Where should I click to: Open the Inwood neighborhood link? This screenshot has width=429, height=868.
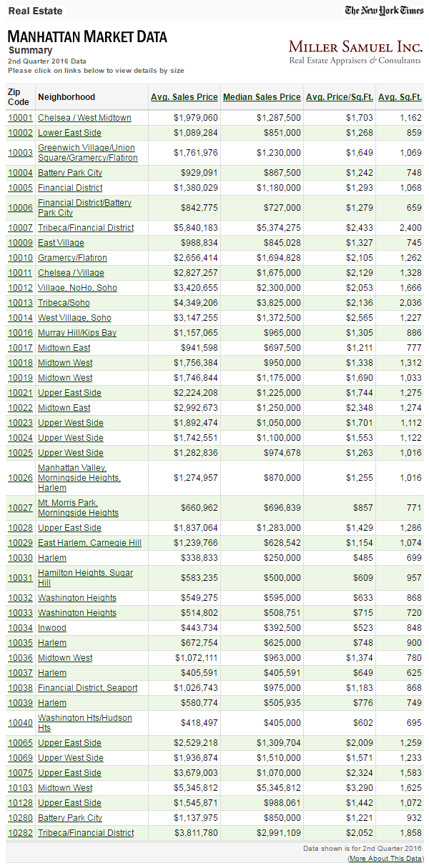pyautogui.click(x=51, y=628)
